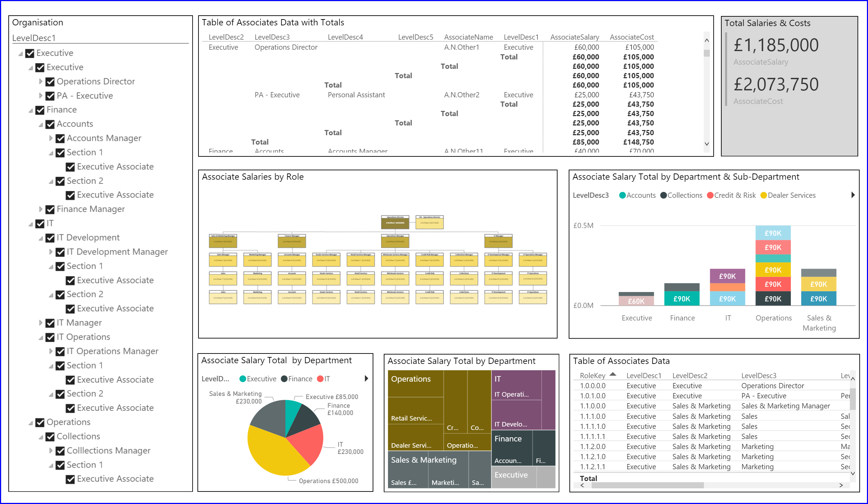Image resolution: width=868 pixels, height=504 pixels.
Task: Toggle the Finance Manager checkbox
Action: 50,210
